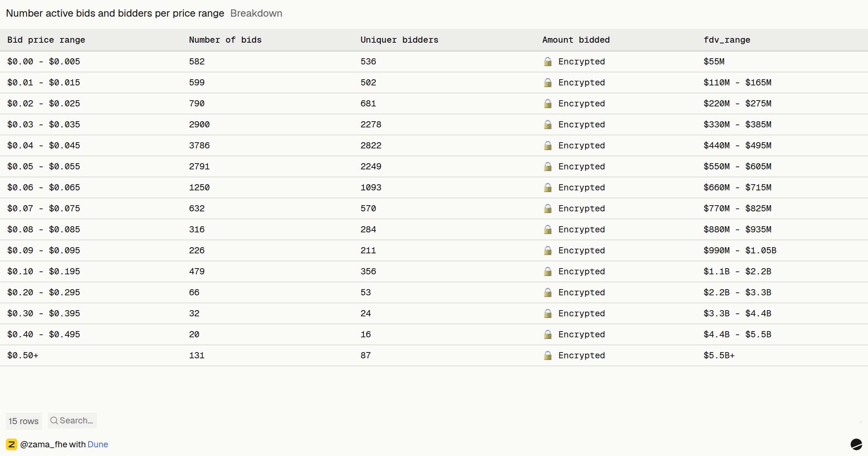Select the $5.5B+ fdv cell
868x456 pixels.
[x=719, y=355]
